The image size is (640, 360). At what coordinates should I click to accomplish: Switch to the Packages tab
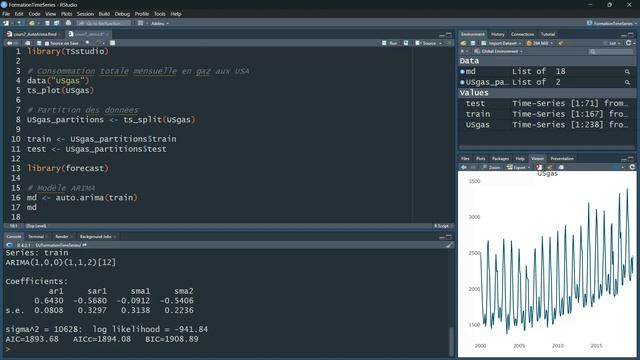[500, 159]
